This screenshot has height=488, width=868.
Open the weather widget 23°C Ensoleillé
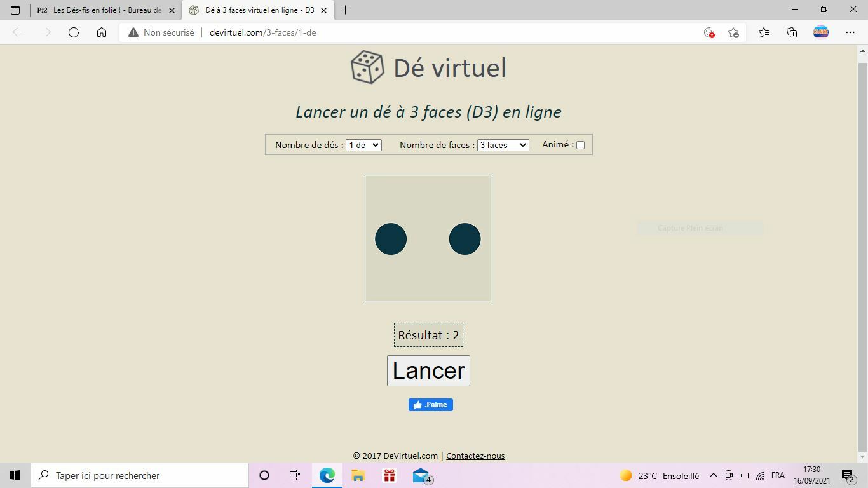coord(660,475)
